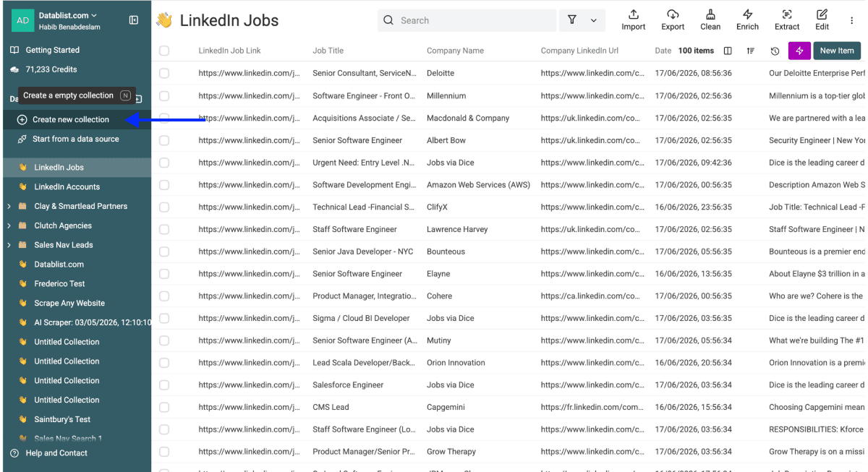Check the Deloitte row checkbox
The width and height of the screenshot is (868, 472).
164,73
